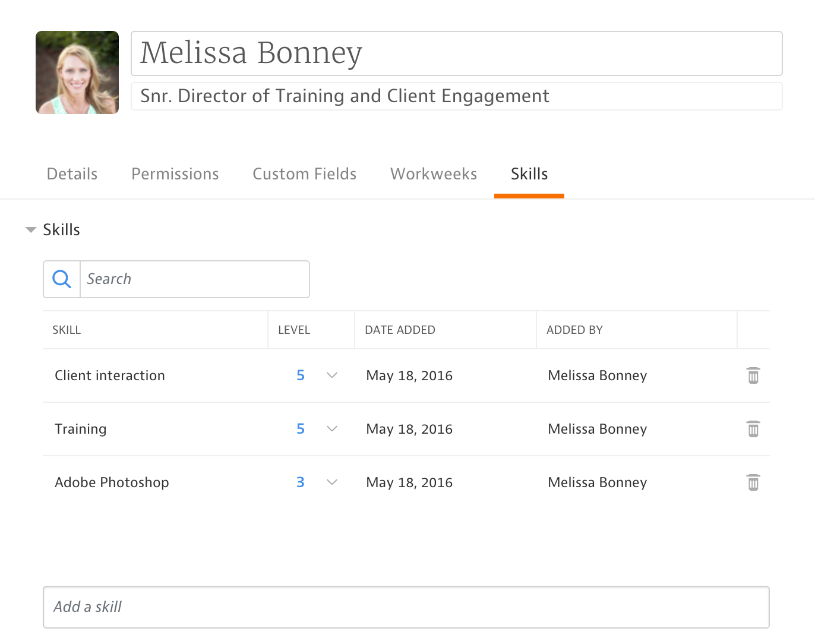
Task: Remove Adobe Photoshop skill with trash icon
Action: point(753,482)
